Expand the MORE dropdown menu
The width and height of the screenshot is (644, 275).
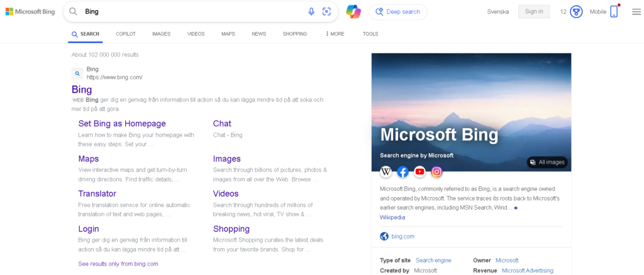335,34
